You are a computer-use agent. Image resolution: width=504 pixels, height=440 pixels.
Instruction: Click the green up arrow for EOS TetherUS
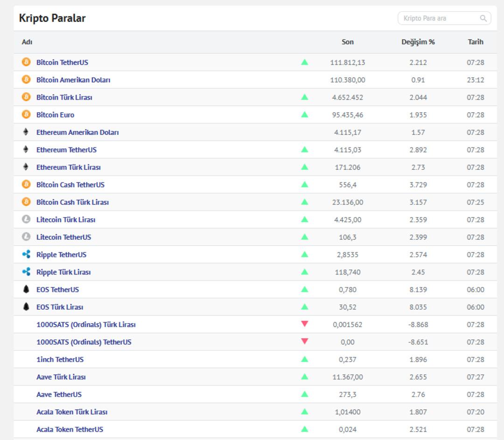pyautogui.click(x=304, y=289)
